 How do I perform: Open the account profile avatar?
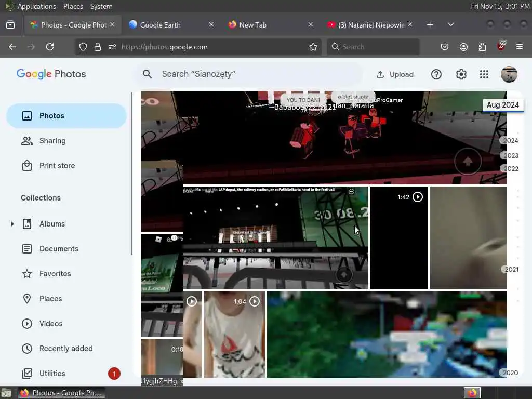pos(509,74)
